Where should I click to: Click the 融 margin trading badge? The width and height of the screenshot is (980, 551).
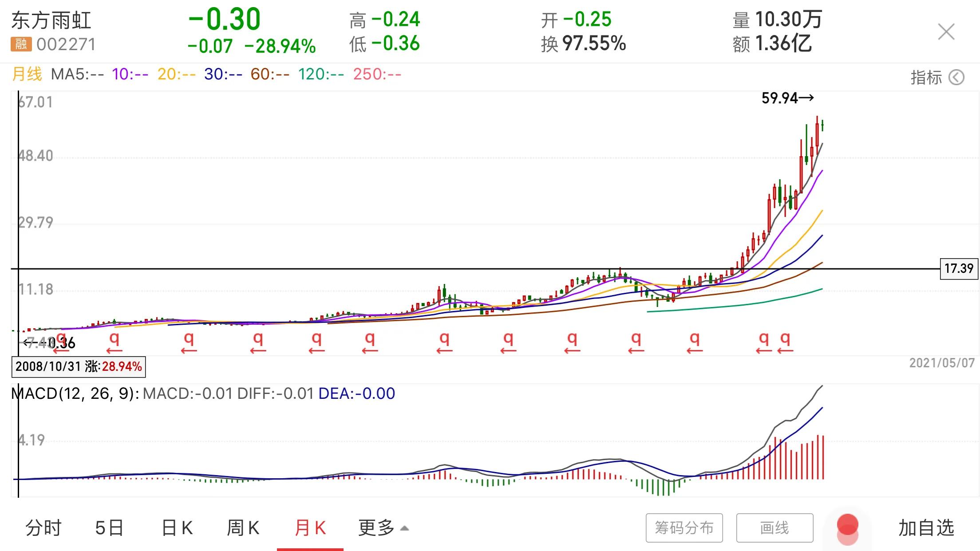(x=21, y=43)
